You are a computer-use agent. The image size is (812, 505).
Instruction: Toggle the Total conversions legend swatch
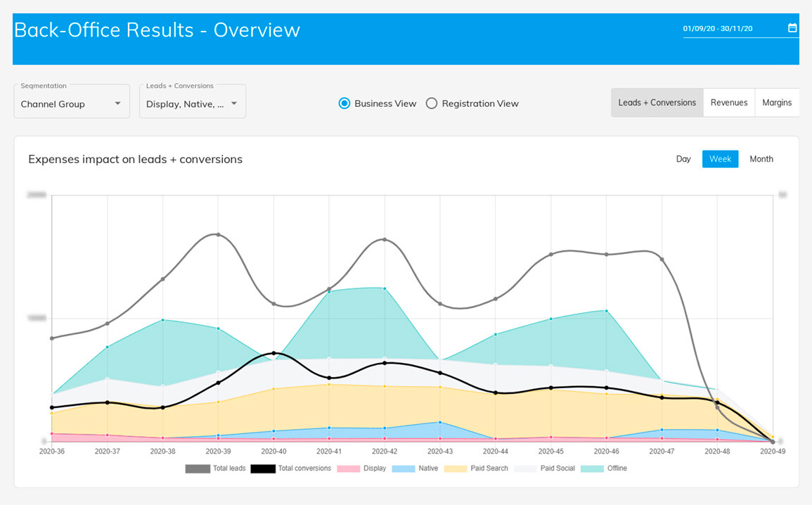[x=263, y=468]
